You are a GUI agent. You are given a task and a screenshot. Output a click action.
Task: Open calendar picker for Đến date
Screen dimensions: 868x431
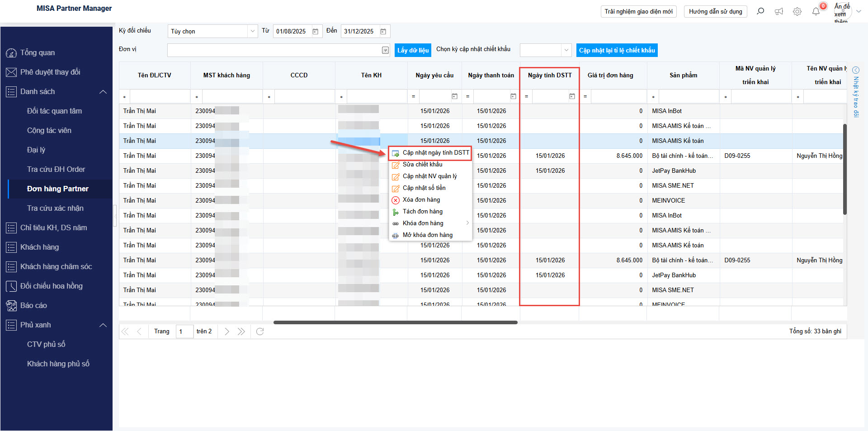(383, 31)
